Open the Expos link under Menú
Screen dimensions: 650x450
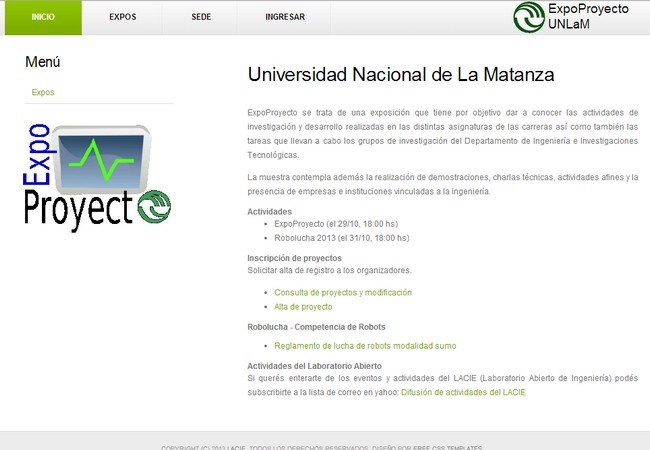[43, 92]
